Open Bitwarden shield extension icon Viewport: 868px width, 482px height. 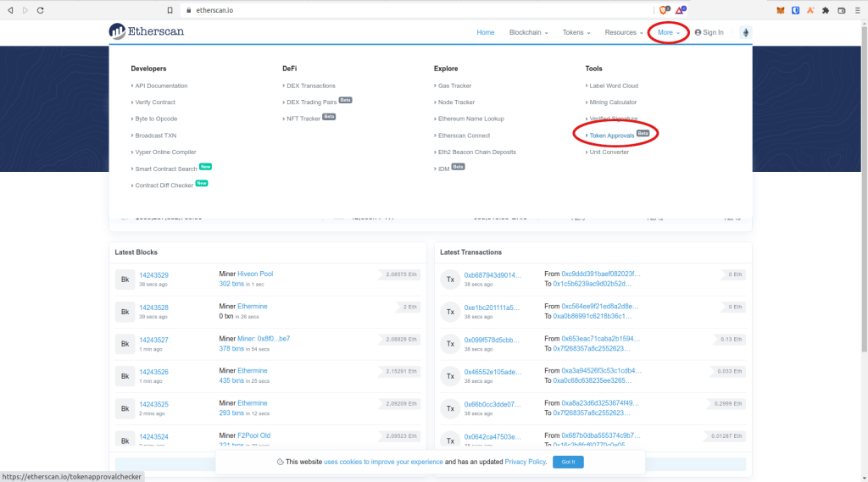pos(795,10)
